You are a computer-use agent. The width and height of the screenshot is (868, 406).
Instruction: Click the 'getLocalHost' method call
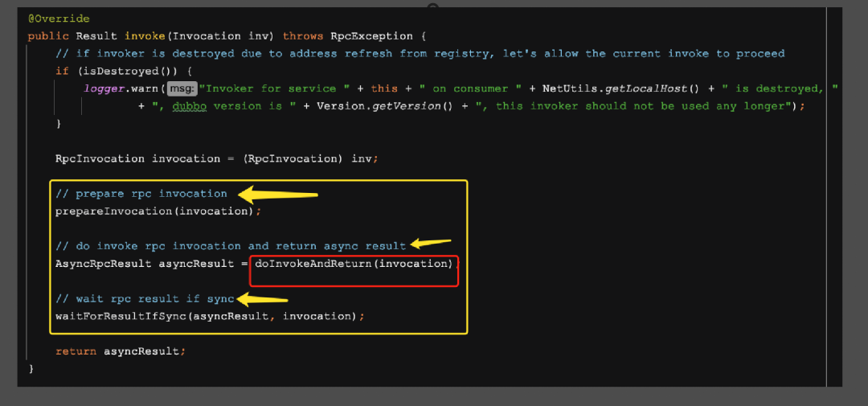[645, 88]
